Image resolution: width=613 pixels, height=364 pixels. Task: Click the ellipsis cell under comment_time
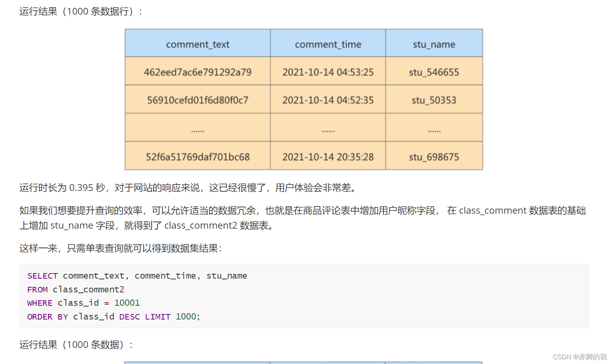coord(328,128)
